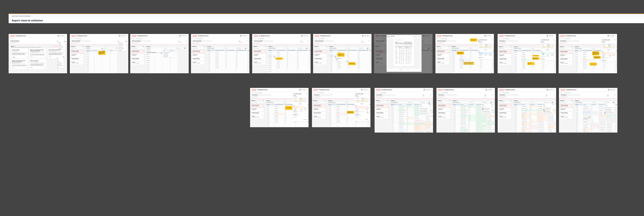Click the table filter icon in the fourth top-row frame
Screen dimensions: 644x216
click(245, 48)
